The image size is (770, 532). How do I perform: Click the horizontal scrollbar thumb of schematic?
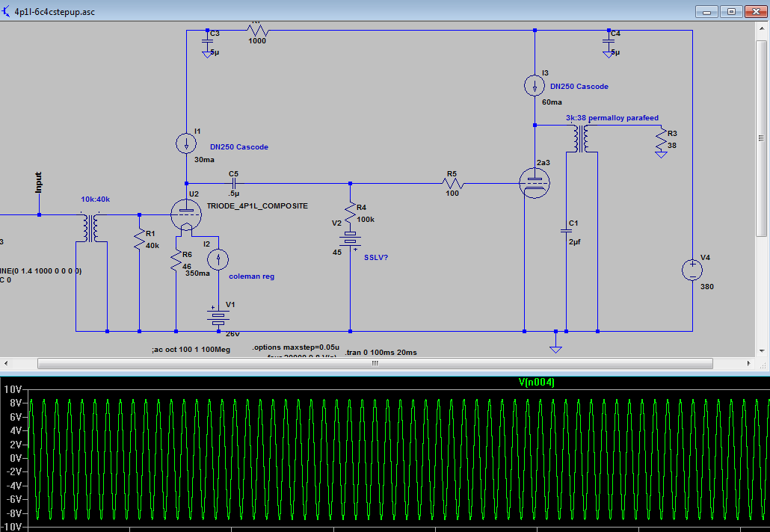(x=375, y=363)
